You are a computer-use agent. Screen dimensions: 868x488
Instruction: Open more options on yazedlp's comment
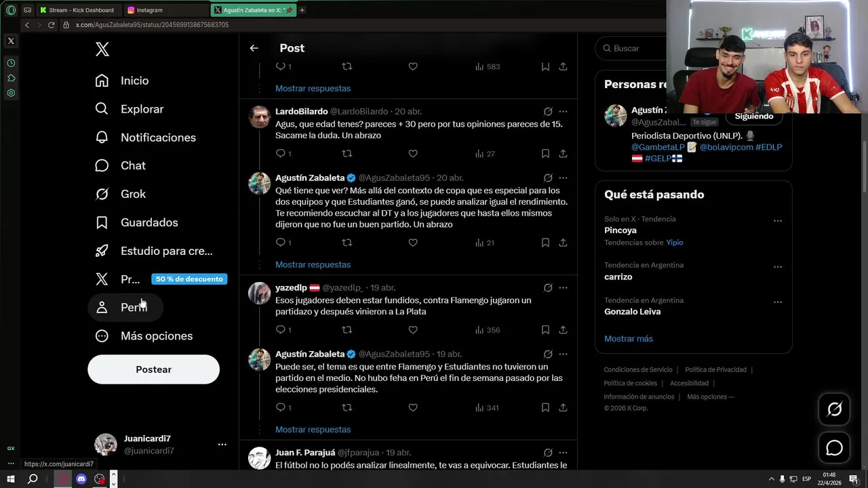tap(563, 287)
